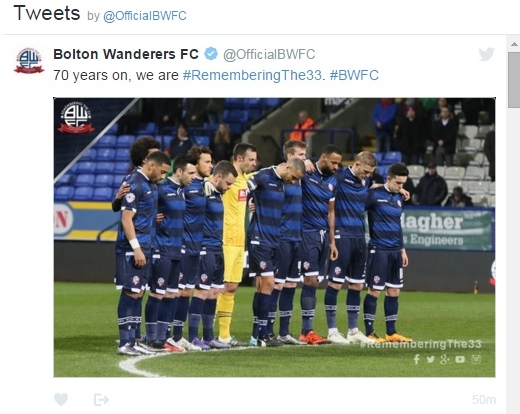Click the Bolton Wanderers crest avatar
The image size is (520, 414).
coord(29,60)
